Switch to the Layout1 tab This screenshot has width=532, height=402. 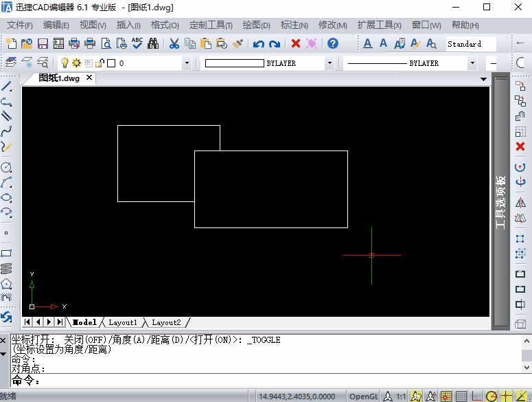pyautogui.click(x=123, y=322)
